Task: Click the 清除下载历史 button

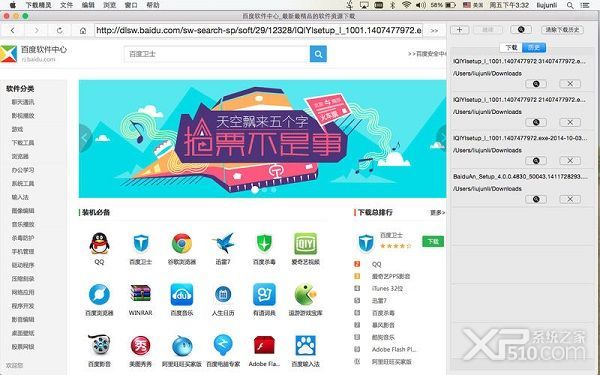Action: pyautogui.click(x=562, y=29)
